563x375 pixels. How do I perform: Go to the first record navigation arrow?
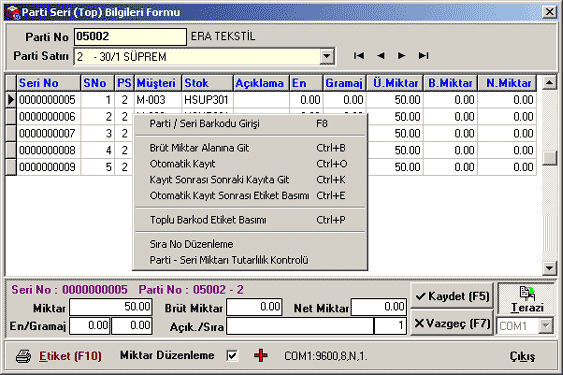[359, 56]
